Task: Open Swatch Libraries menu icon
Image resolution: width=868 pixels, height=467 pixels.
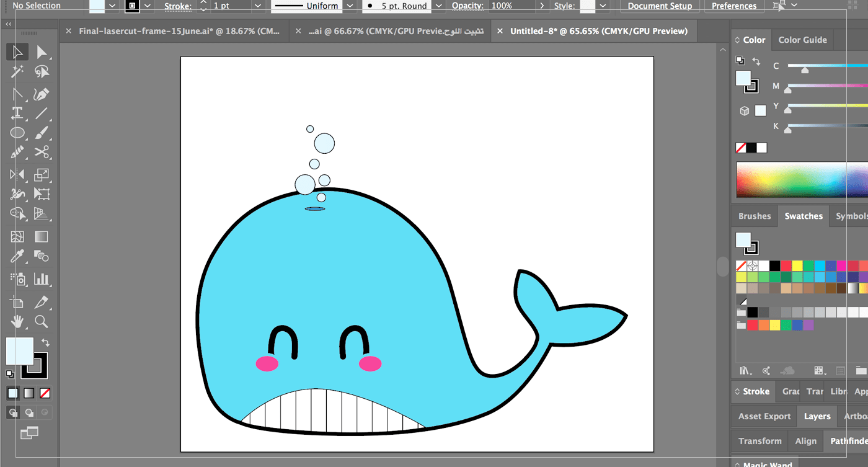Action: pos(745,371)
